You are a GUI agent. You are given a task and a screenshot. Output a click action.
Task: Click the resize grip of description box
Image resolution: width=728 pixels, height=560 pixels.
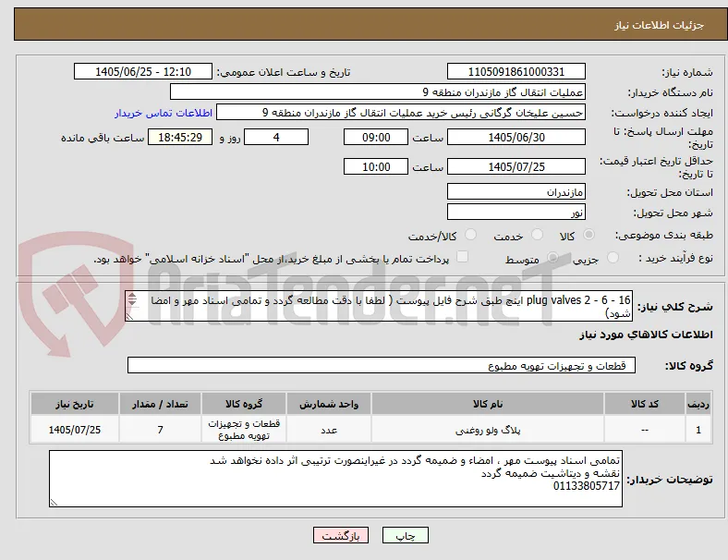[129, 317]
